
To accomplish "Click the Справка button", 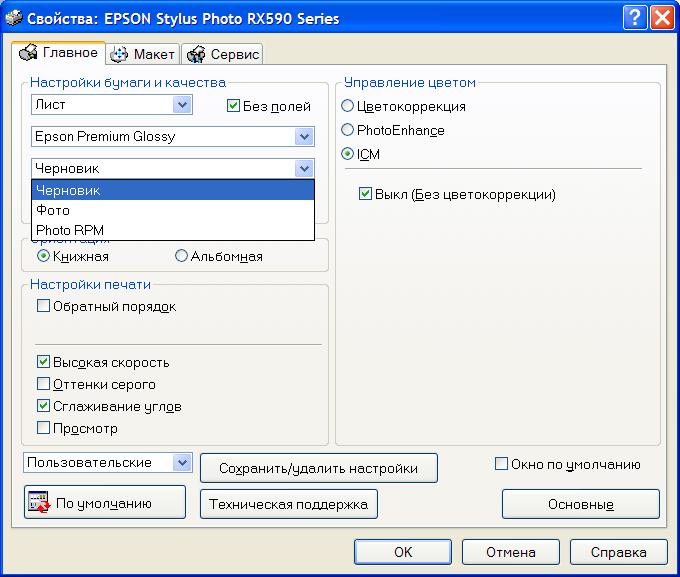I will pyautogui.click(x=618, y=552).
